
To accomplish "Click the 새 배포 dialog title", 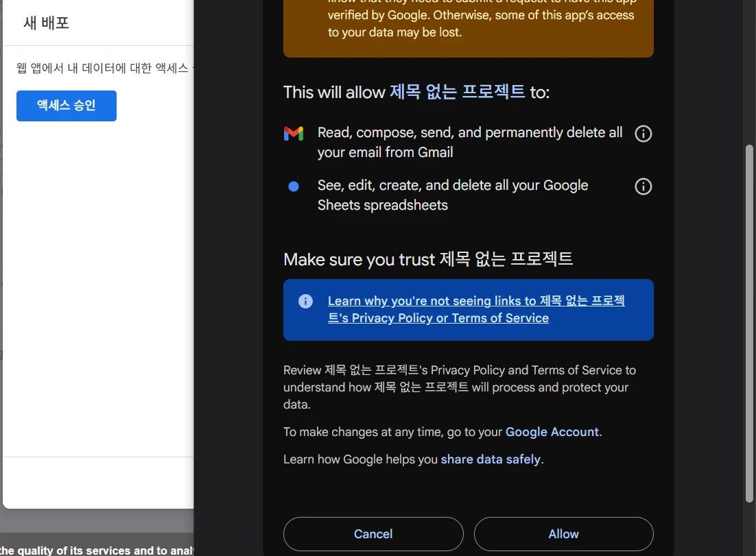I will pyautogui.click(x=46, y=23).
